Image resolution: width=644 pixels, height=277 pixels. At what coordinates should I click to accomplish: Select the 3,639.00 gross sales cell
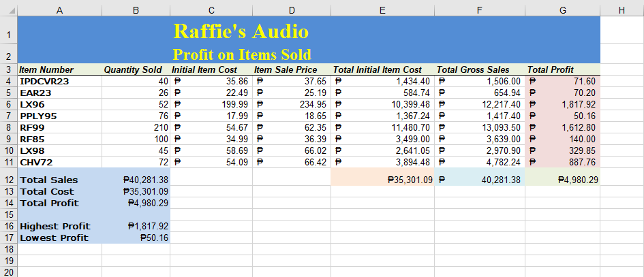(x=479, y=139)
